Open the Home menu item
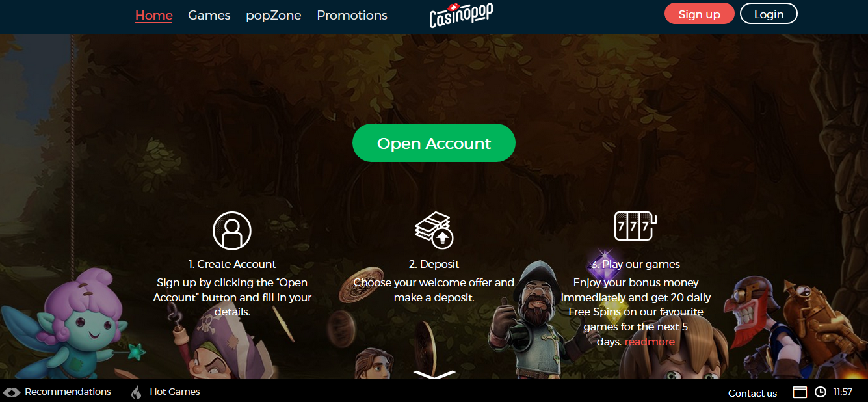Image resolution: width=868 pixels, height=402 pixels. point(154,15)
